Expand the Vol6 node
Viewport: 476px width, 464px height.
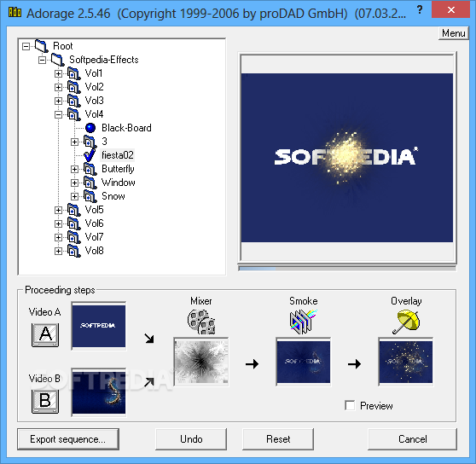click(58, 224)
